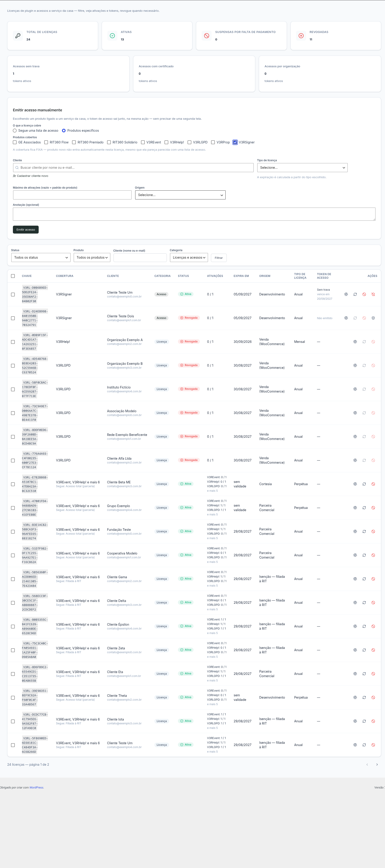Revoke Cliente Gama license with ban icon
Screen dimensions: 385x868
(373, 579)
